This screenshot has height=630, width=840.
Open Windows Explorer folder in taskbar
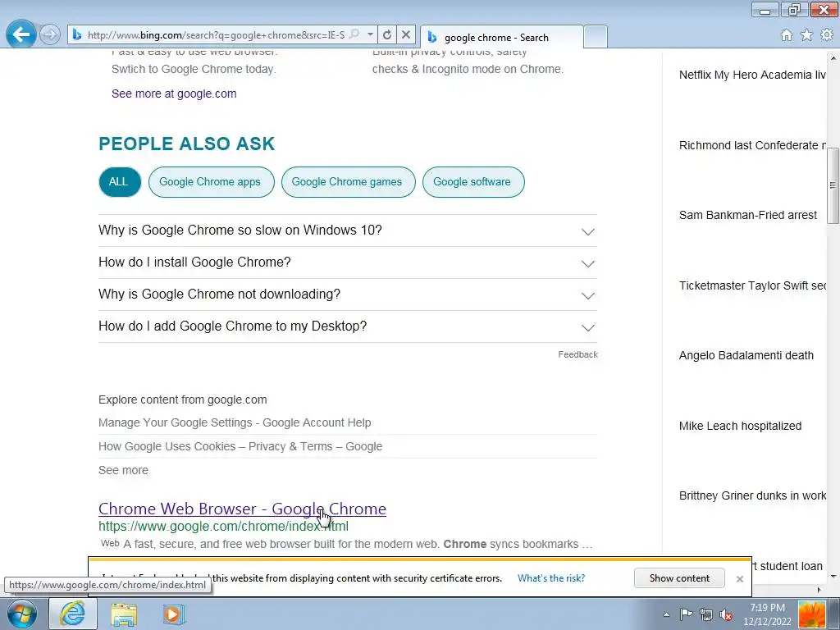click(124, 614)
